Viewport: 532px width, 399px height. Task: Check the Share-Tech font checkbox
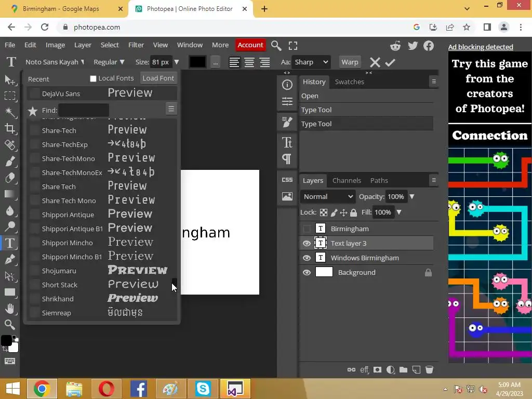coord(35,130)
